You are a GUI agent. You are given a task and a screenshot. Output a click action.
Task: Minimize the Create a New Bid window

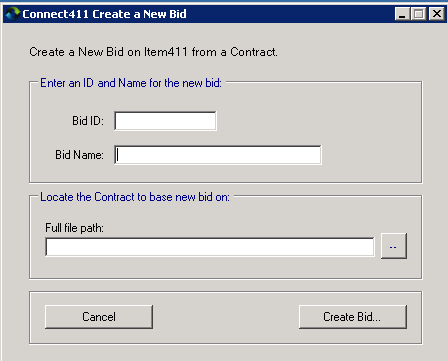(402, 14)
